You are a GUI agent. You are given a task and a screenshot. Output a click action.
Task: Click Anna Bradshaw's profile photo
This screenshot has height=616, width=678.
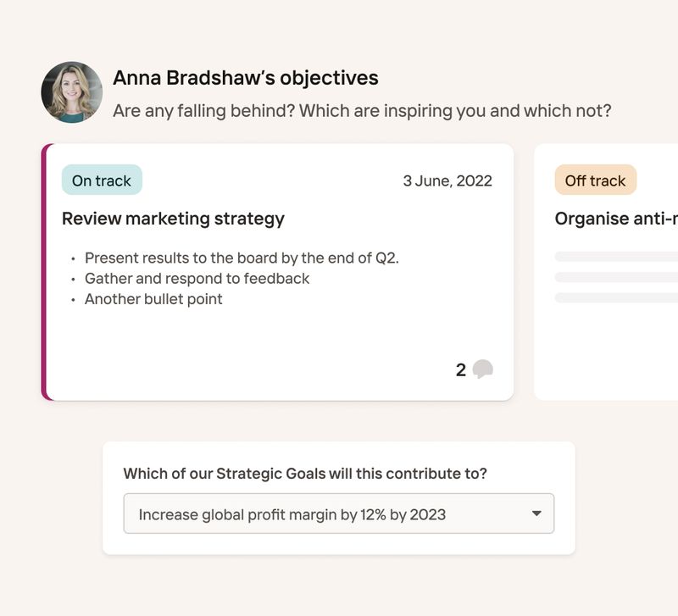pyautogui.click(x=72, y=92)
